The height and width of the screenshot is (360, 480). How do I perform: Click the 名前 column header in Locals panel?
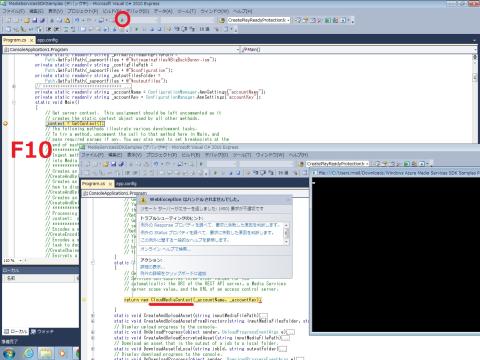[x=40, y=278]
